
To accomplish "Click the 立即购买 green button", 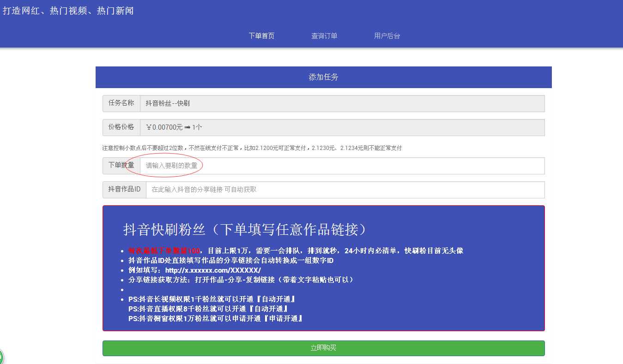I will pyautogui.click(x=323, y=348).
